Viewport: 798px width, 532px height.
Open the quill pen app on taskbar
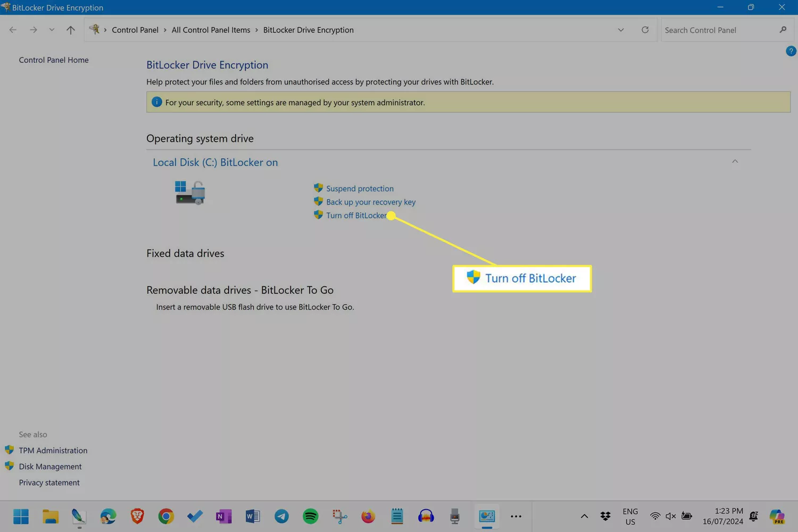tap(79, 516)
